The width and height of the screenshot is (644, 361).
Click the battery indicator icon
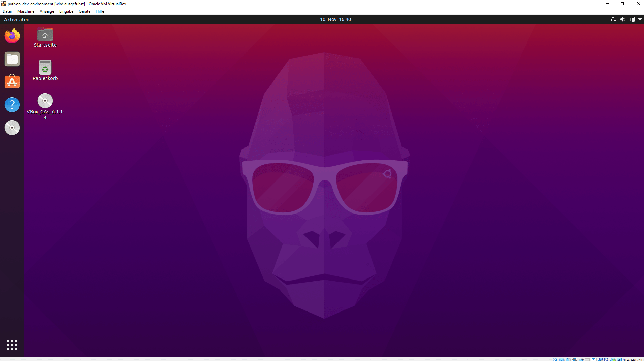(632, 19)
